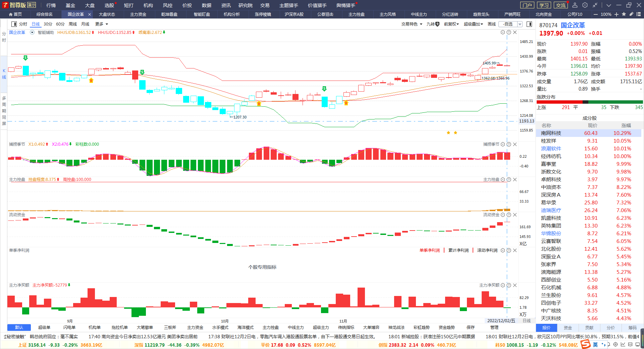
Task: Open the user account icon in title bar
Action: [575, 5]
